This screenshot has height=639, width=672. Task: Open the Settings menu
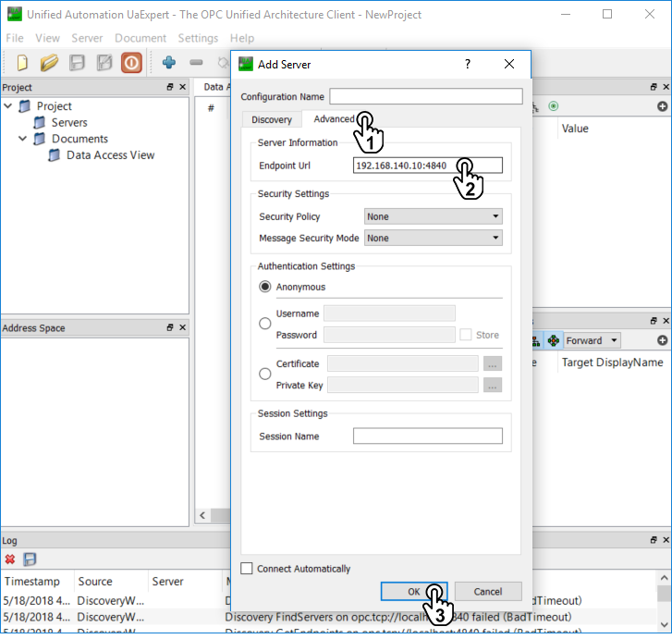[x=198, y=38]
